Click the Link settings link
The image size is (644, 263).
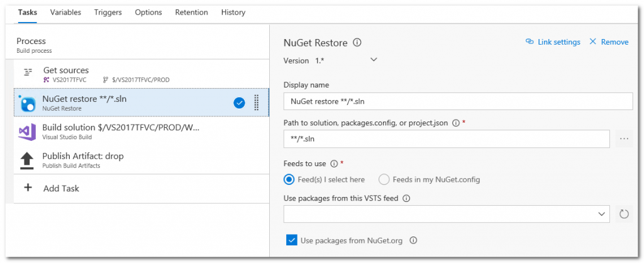coord(553,42)
